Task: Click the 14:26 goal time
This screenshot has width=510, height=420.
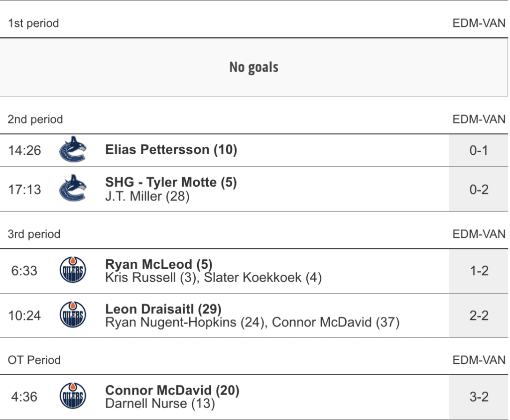Action: [24, 150]
